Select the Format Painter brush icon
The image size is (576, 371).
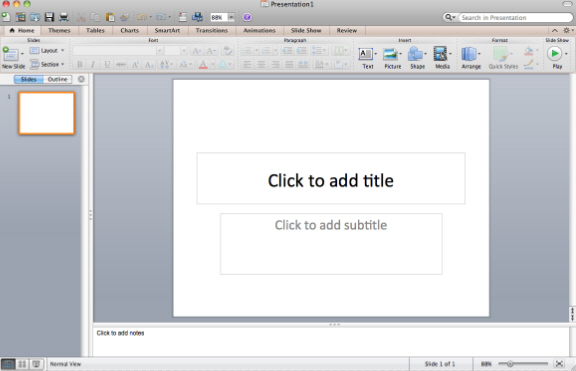click(x=125, y=17)
